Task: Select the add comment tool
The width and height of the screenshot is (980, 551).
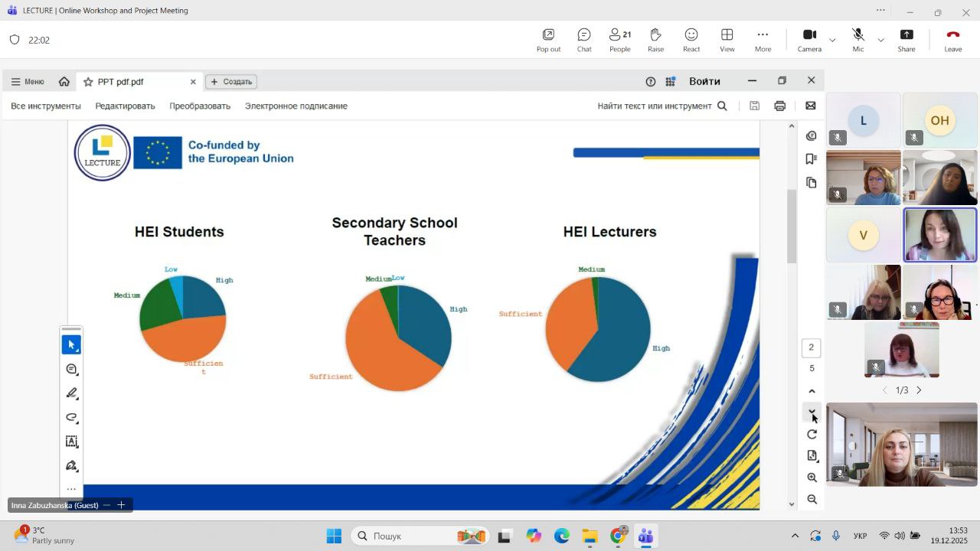Action: click(72, 370)
